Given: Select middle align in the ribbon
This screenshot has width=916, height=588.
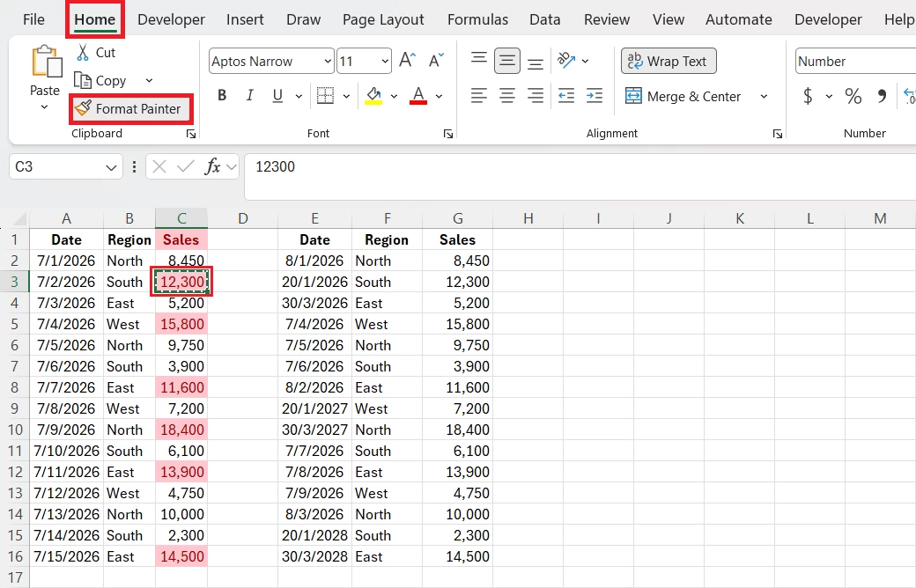Looking at the screenshot, I should 507,61.
